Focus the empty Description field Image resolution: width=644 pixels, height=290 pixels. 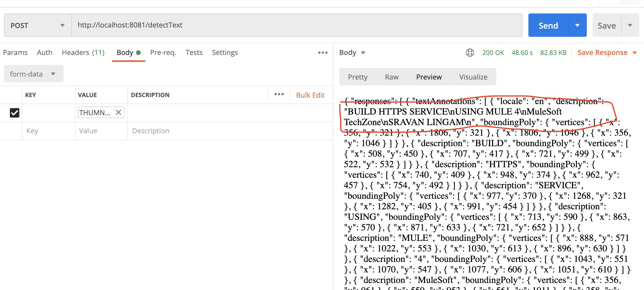point(230,131)
